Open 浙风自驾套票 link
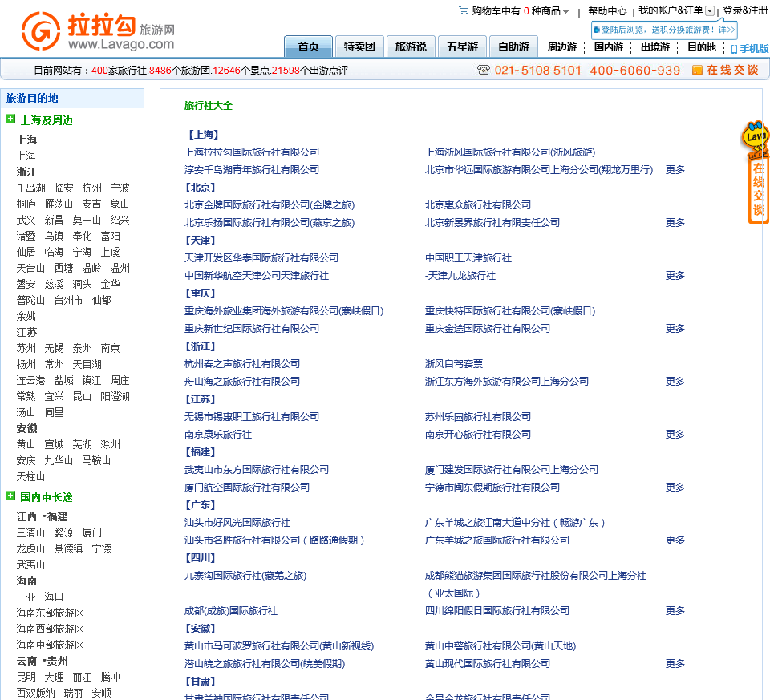 [x=454, y=364]
